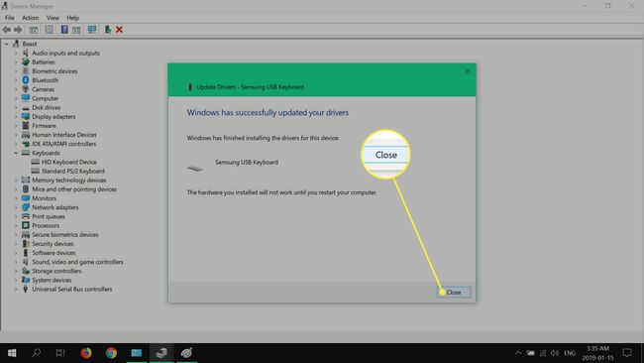The image size is (644, 363).
Task: Select Standard PS/2 Keyboard
Action: coord(72,171)
